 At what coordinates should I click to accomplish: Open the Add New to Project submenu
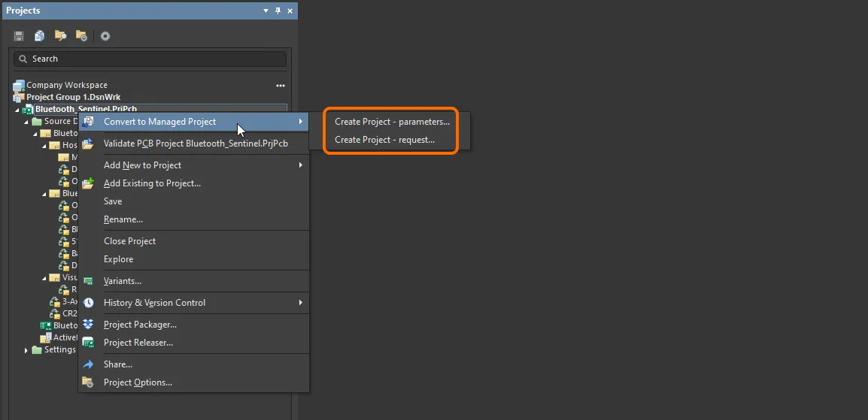[x=193, y=165]
